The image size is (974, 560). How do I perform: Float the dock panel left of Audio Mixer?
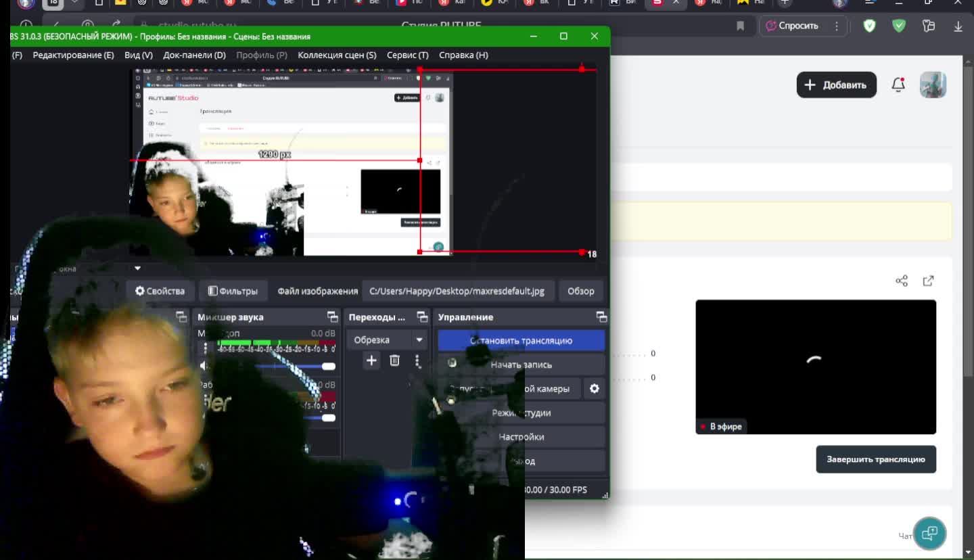[x=181, y=317]
